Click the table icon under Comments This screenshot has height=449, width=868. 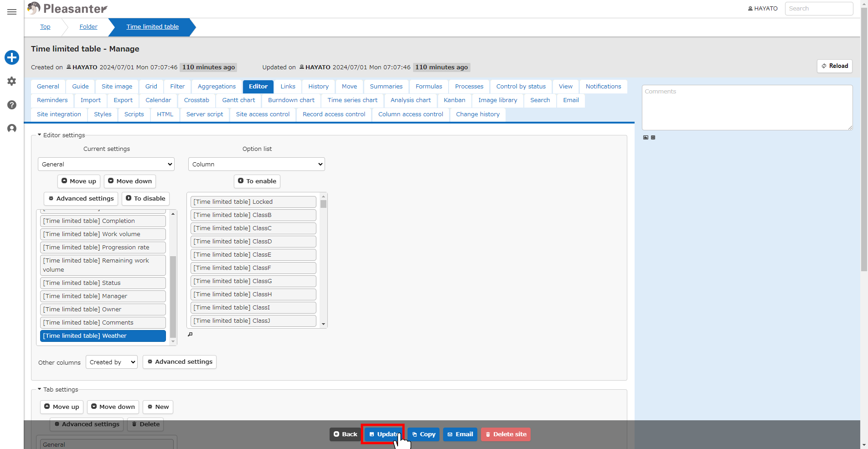click(x=653, y=137)
